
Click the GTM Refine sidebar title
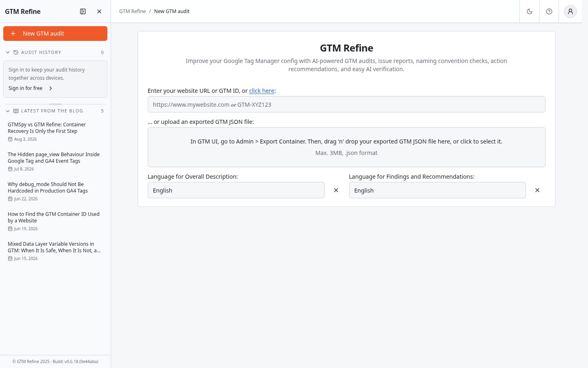click(22, 11)
